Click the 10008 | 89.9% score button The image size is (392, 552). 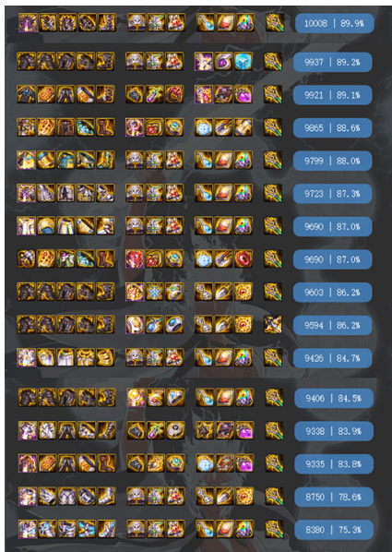334,24
